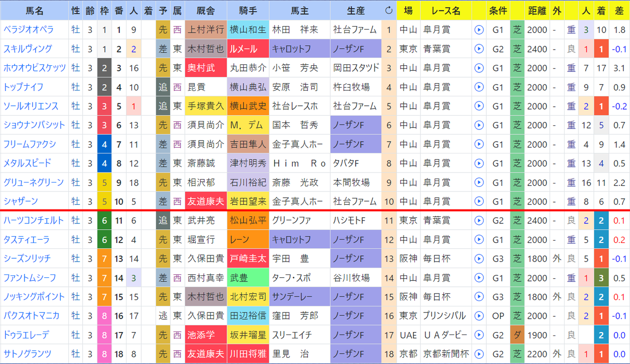Select jockey ルメール cell
The width and height of the screenshot is (630, 364).
(248, 49)
